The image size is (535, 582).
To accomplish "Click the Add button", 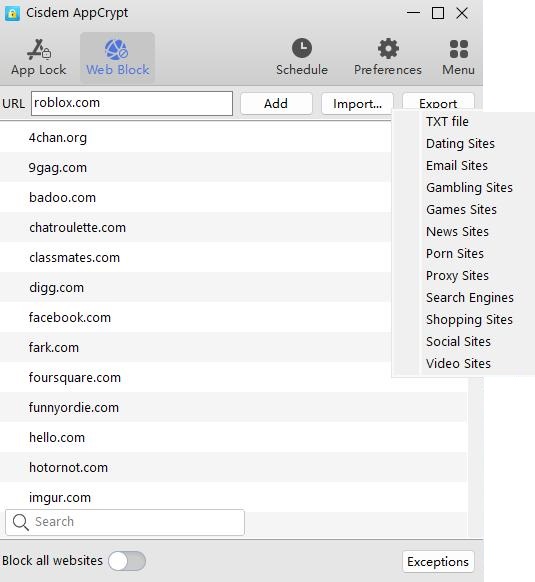I will 276,104.
